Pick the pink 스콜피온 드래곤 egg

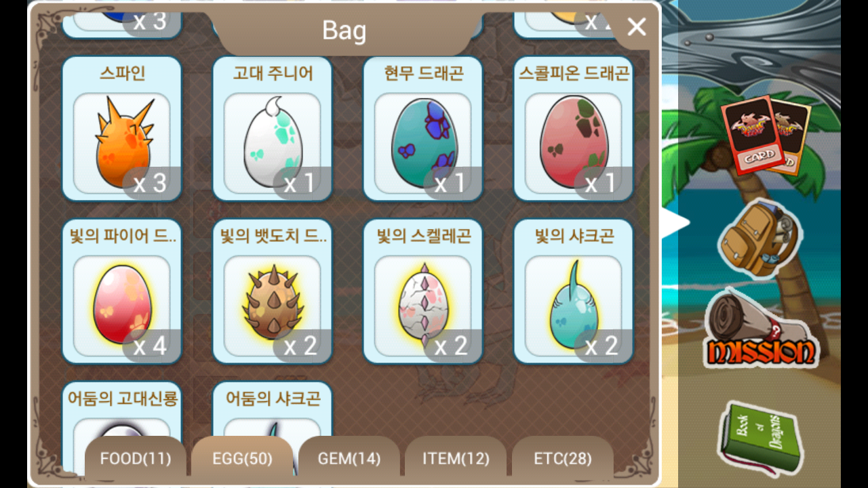(x=574, y=129)
